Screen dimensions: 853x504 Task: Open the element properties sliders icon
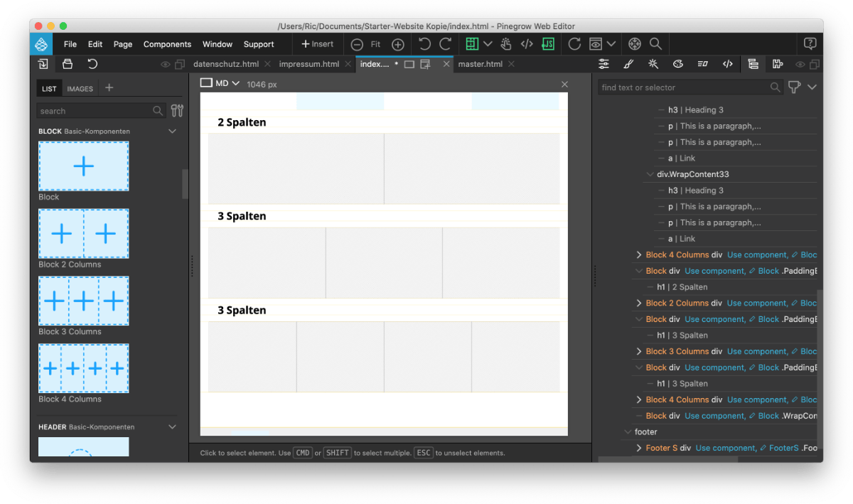tap(603, 64)
